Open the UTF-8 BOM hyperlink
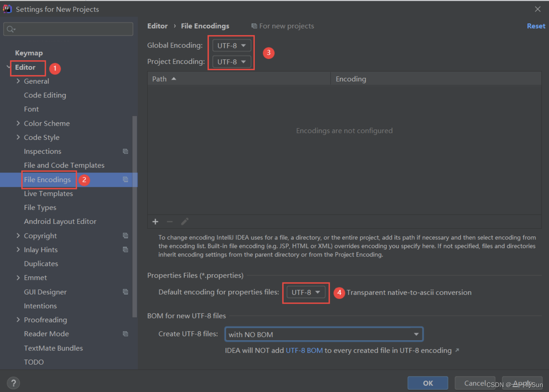Image resolution: width=549 pixels, height=392 pixels. pos(304,350)
